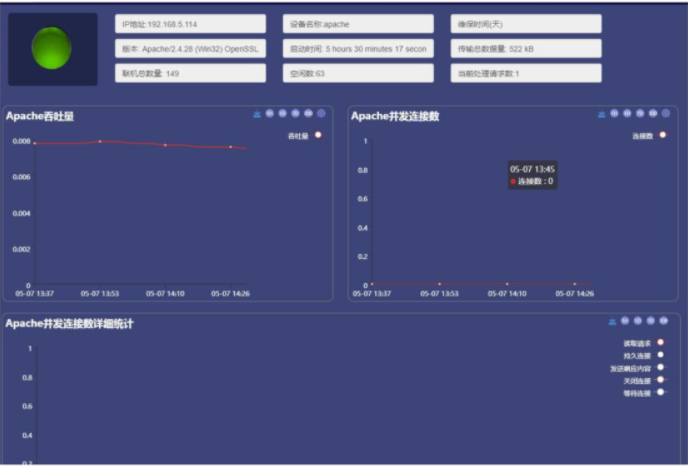Click second round range button in Apache吞吐量 panel

pos(283,114)
